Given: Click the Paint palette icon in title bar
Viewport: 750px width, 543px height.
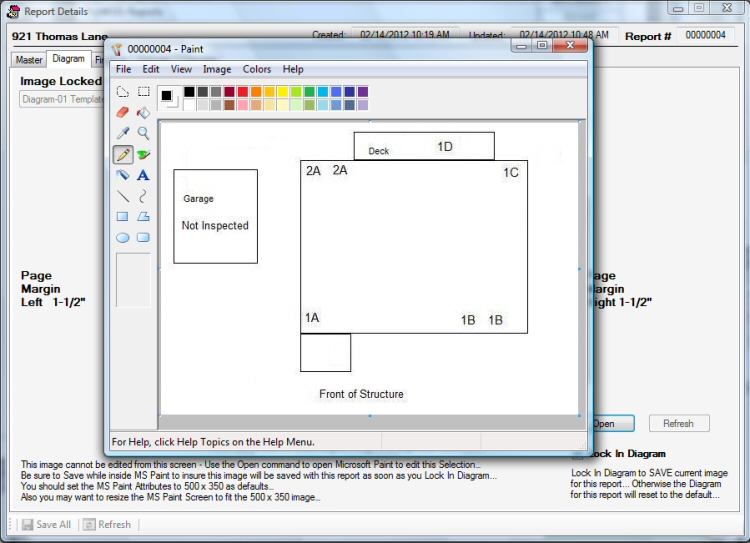Looking at the screenshot, I should coord(117,49).
